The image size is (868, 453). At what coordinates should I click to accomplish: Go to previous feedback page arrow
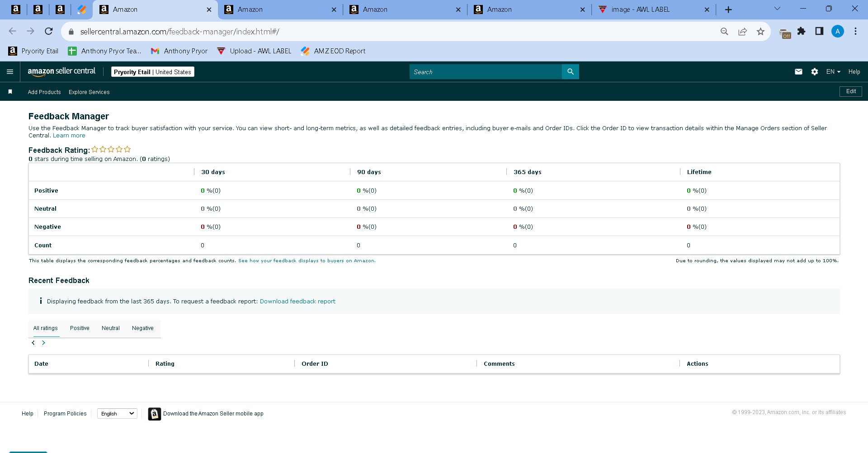click(33, 343)
